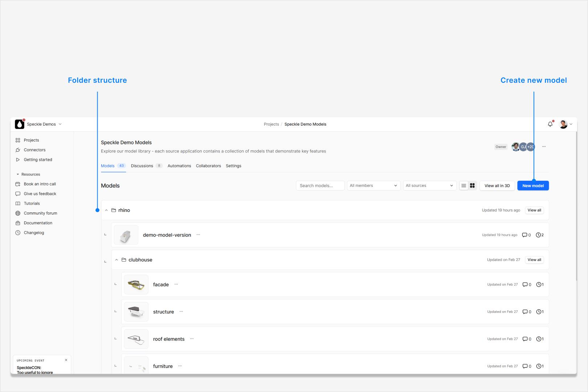
Task: Open version history of demo-model-version
Action: click(540, 235)
